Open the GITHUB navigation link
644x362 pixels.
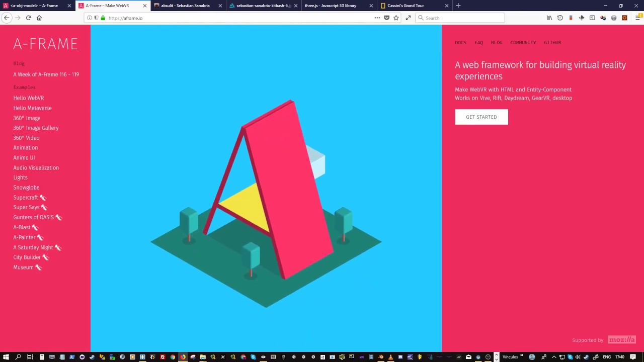coord(552,43)
